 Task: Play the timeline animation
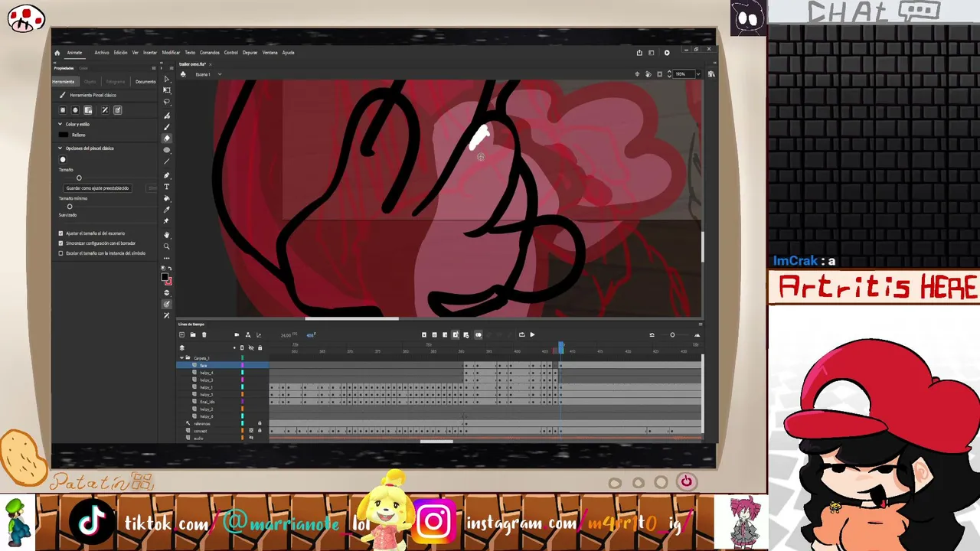[532, 334]
